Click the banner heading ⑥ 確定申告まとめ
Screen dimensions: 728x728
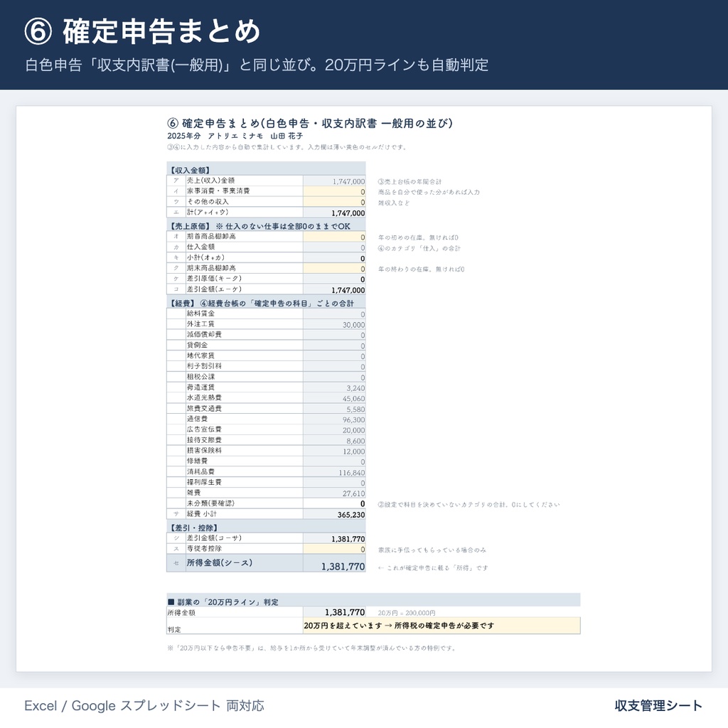point(142,31)
